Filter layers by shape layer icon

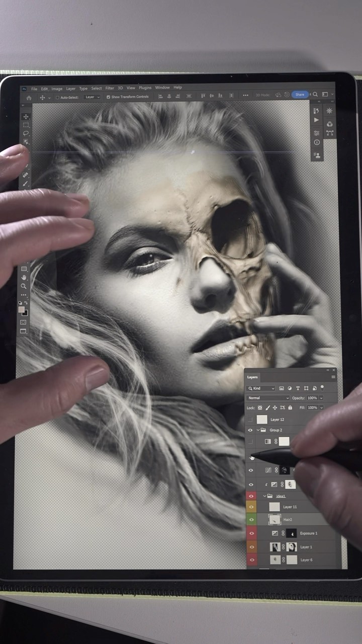(x=306, y=388)
